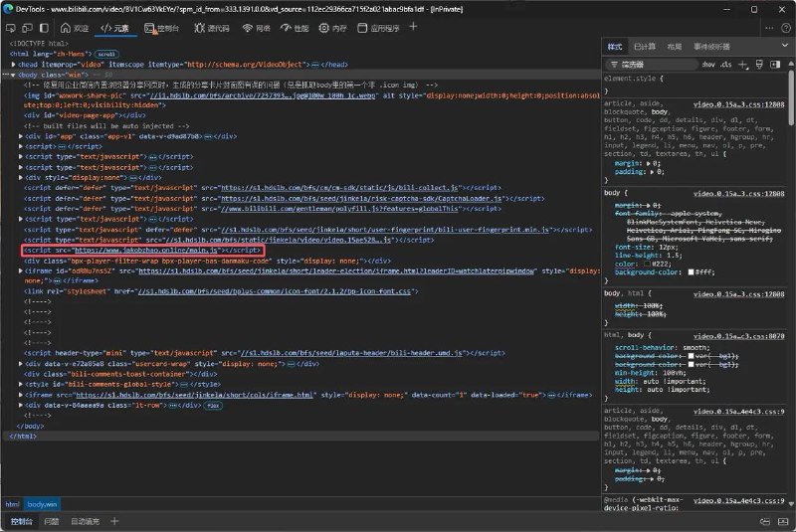Image resolution: width=796 pixels, height=532 pixels.
Task: Toggle :hov element state button
Action: 707,64
